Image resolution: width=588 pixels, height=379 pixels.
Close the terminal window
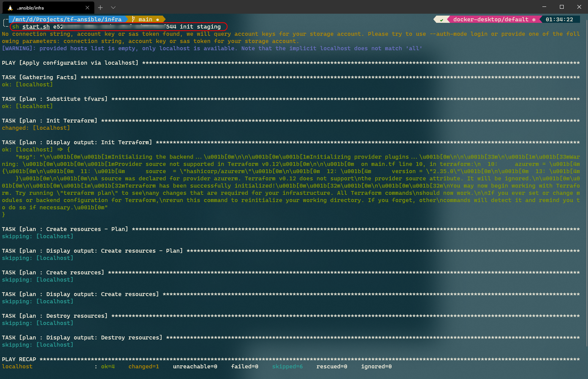click(x=579, y=7)
